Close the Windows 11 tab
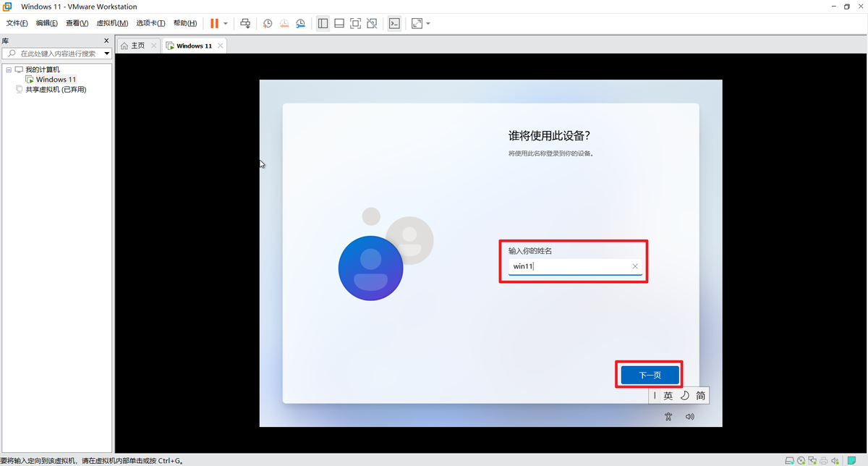 221,46
